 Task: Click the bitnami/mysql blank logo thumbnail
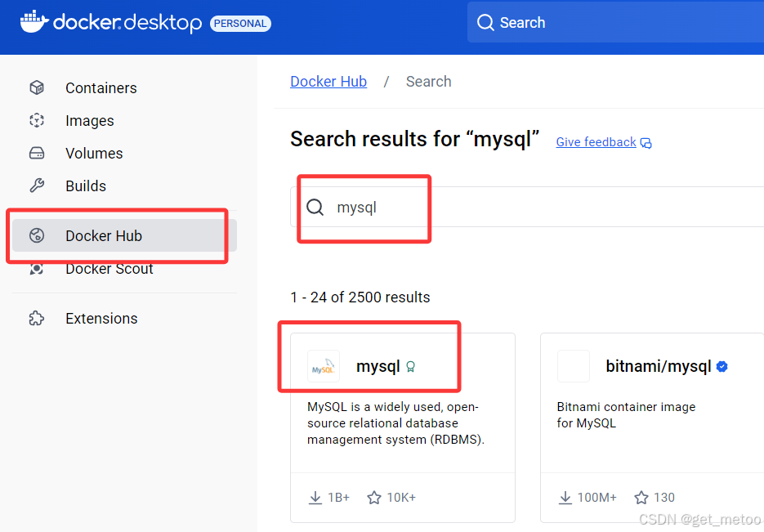pyautogui.click(x=573, y=366)
